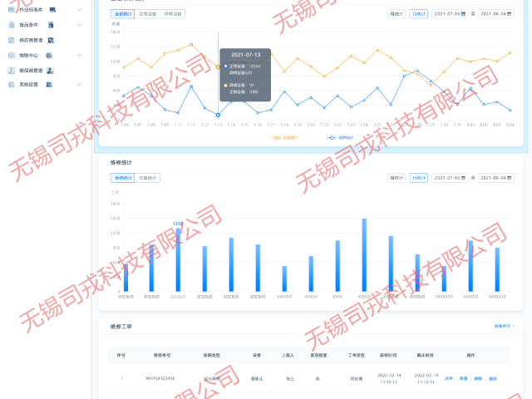Switch top chart to 周统计 view
This screenshot has width=532, height=399.
397,14
